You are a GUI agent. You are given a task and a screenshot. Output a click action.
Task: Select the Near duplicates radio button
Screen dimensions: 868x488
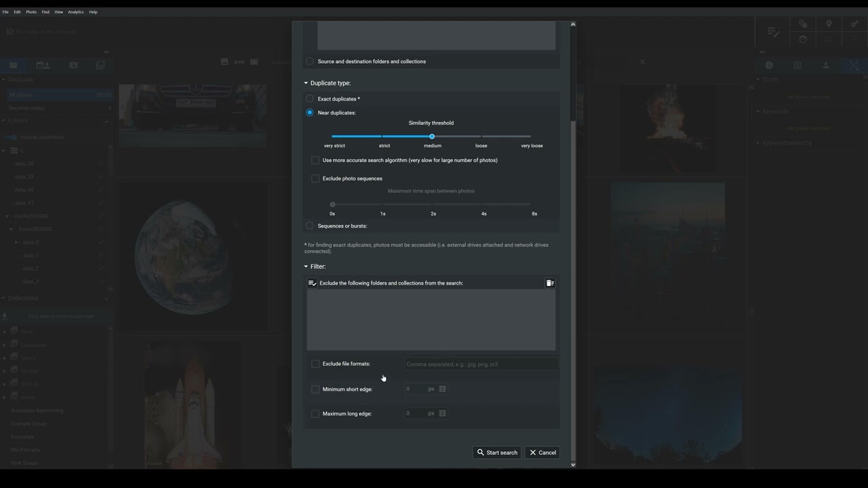[x=310, y=113]
